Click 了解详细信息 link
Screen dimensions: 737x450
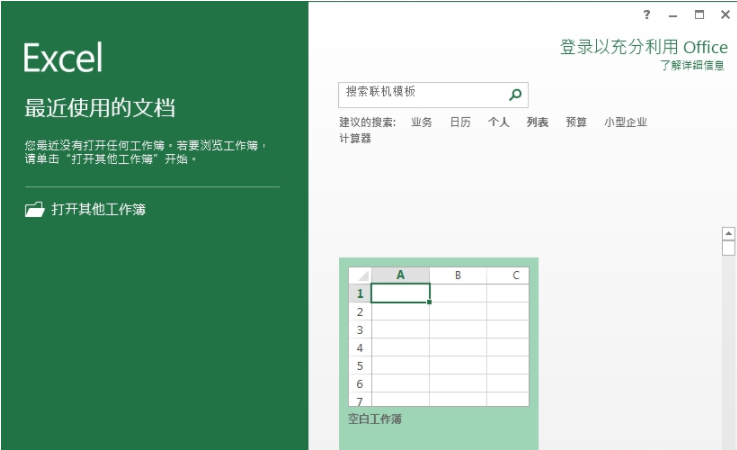click(x=692, y=65)
